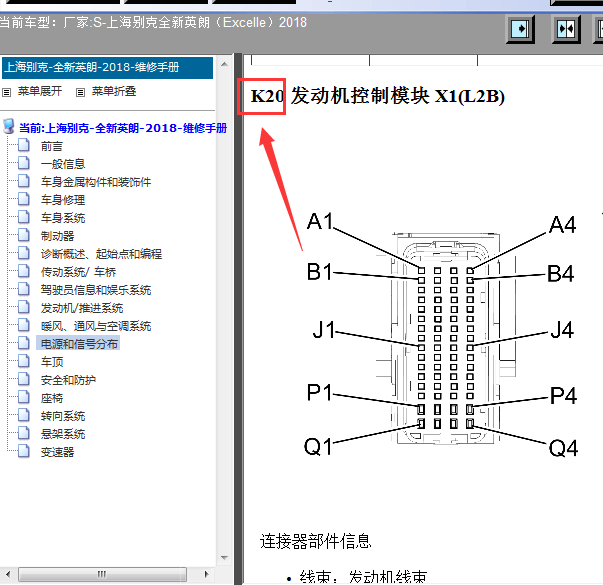
Task: Click pin label J1 on connector diagram
Action: (x=323, y=330)
